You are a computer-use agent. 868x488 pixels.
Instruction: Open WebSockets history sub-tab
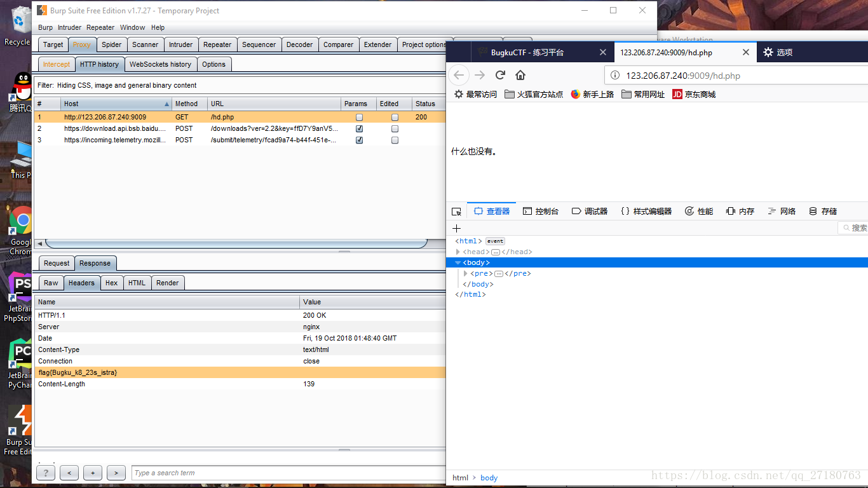[x=160, y=64]
